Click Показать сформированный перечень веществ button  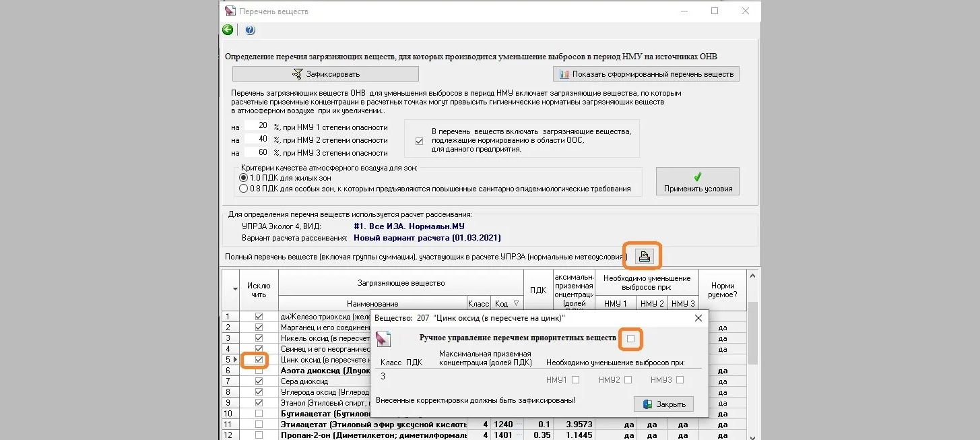pos(646,73)
